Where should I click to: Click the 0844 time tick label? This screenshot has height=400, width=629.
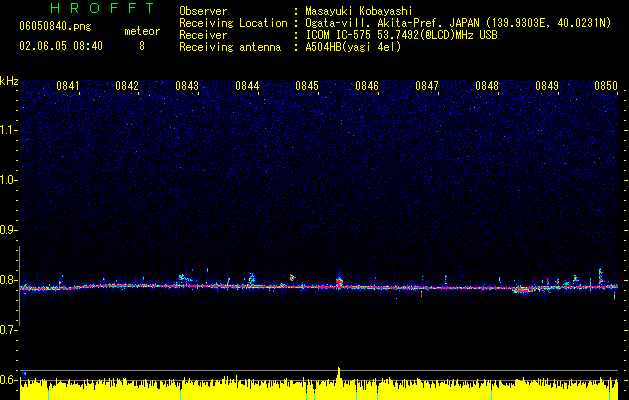point(247,86)
